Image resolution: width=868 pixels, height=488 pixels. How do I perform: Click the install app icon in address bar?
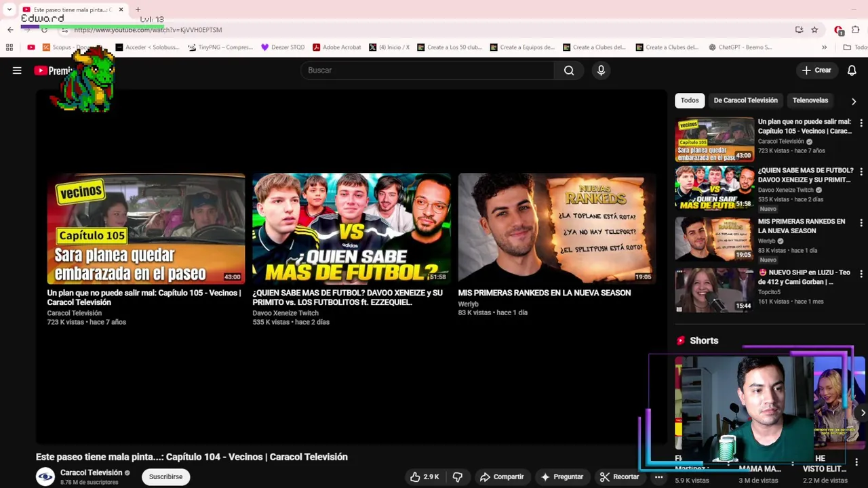(x=800, y=30)
